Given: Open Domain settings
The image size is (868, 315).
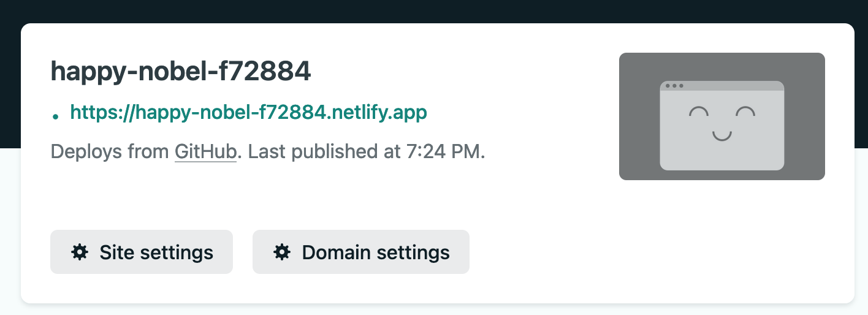Looking at the screenshot, I should click(x=361, y=252).
